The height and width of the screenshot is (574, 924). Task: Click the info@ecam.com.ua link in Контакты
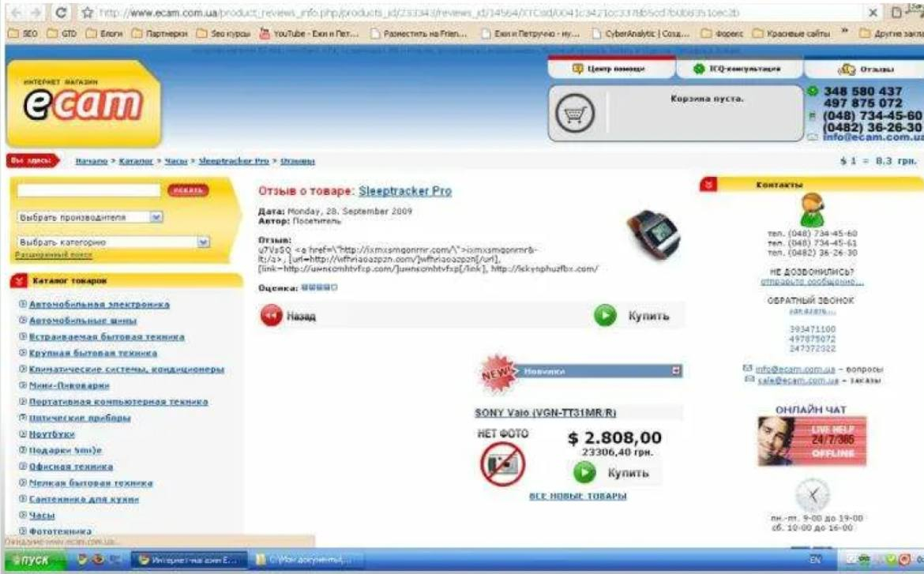795,369
